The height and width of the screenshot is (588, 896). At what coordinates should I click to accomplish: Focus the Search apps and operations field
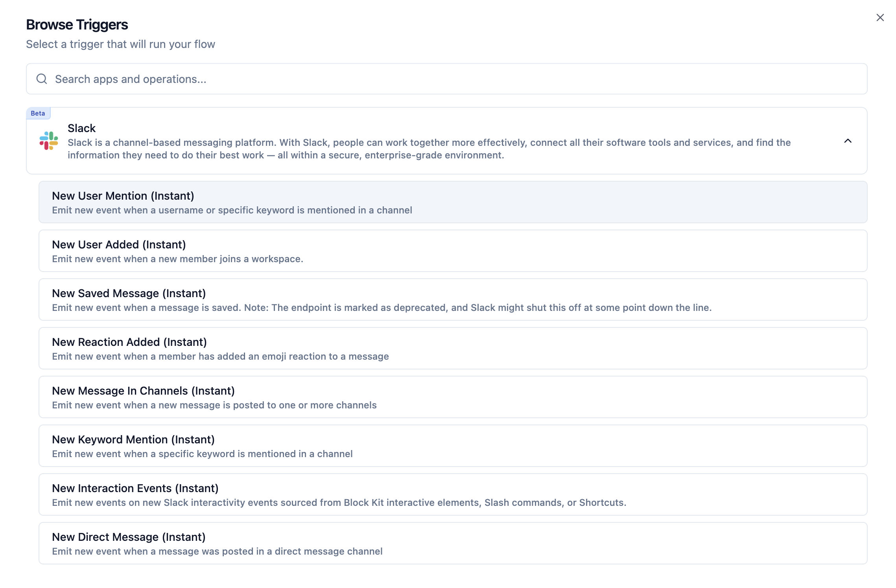click(x=446, y=79)
